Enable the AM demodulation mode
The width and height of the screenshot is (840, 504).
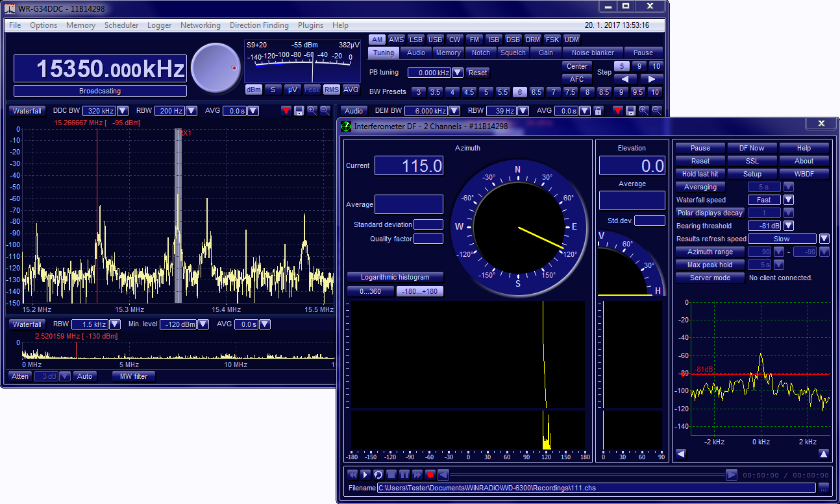[377, 39]
